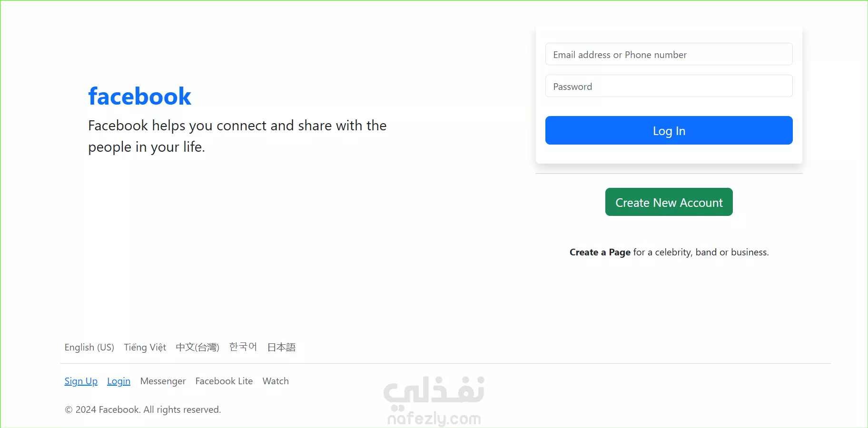The image size is (868, 428).
Task: Open the Login footer link
Action: (x=118, y=381)
